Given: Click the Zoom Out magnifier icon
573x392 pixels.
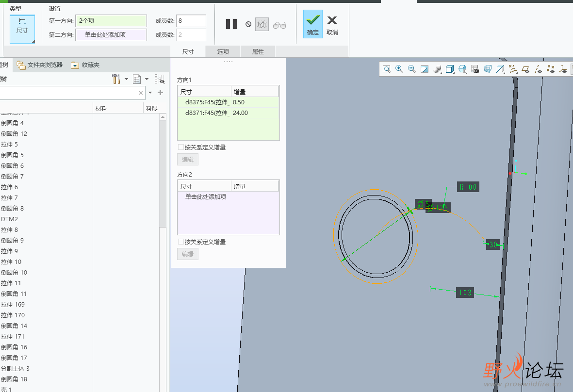Looking at the screenshot, I should (x=412, y=69).
